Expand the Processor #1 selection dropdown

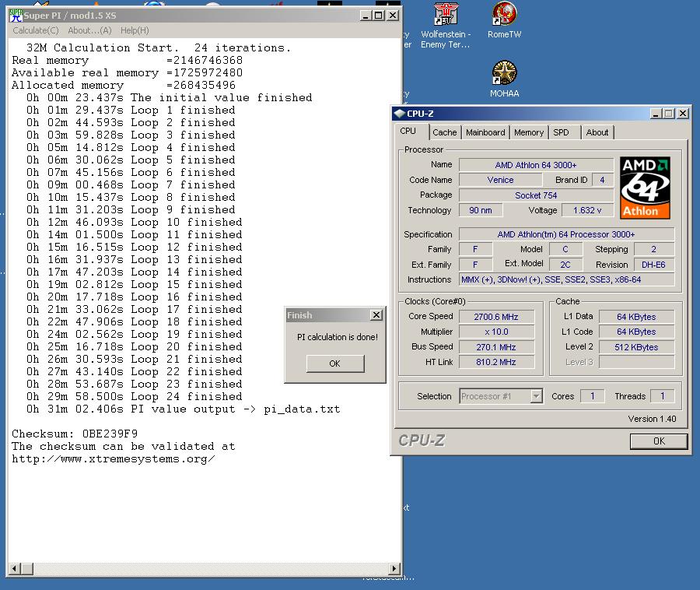(536, 396)
